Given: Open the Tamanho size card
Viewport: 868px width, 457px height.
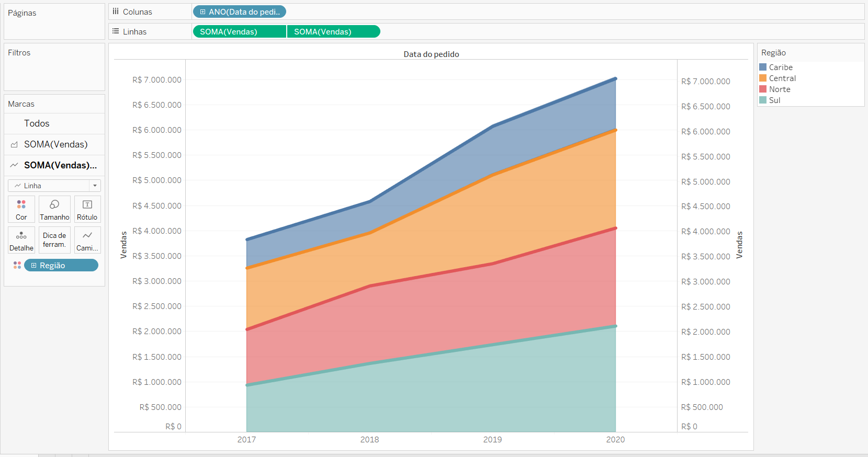Looking at the screenshot, I should pyautogui.click(x=54, y=209).
